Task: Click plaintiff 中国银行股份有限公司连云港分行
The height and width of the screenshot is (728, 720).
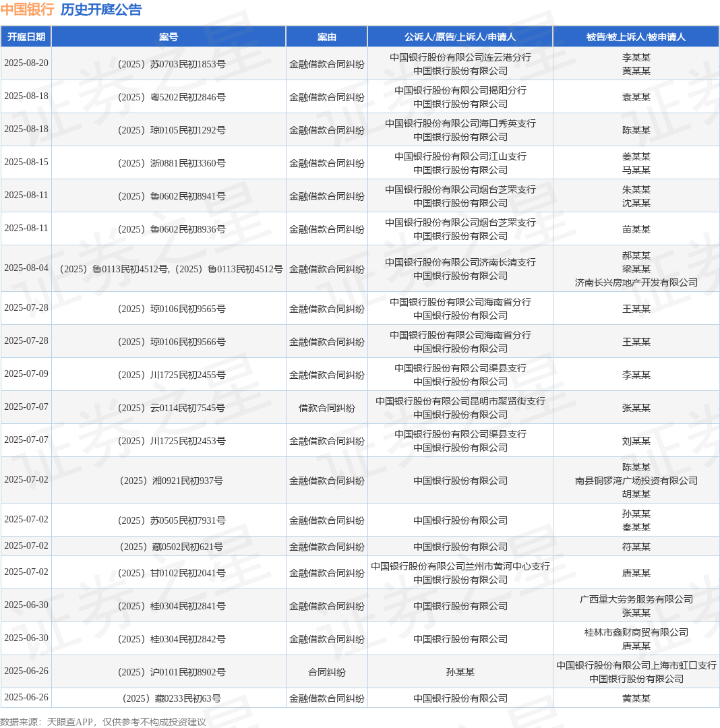Action: click(x=460, y=57)
